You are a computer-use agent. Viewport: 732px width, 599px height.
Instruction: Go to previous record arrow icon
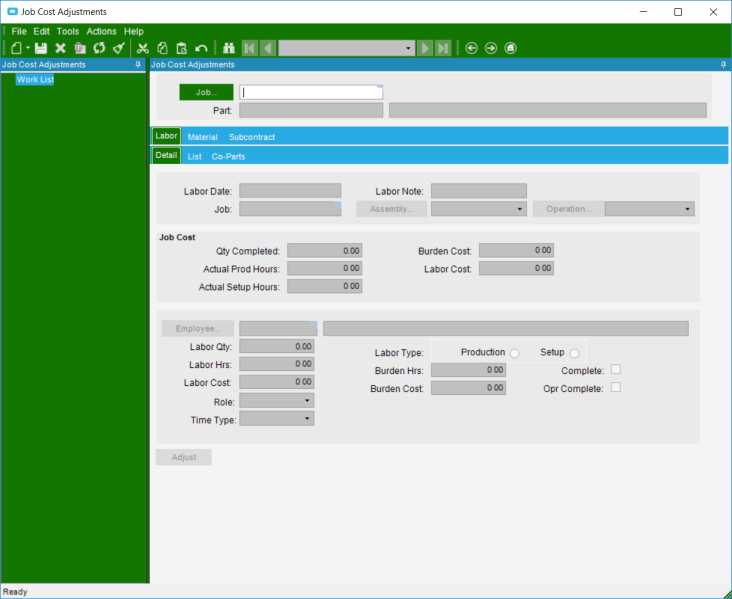pyautogui.click(x=267, y=48)
